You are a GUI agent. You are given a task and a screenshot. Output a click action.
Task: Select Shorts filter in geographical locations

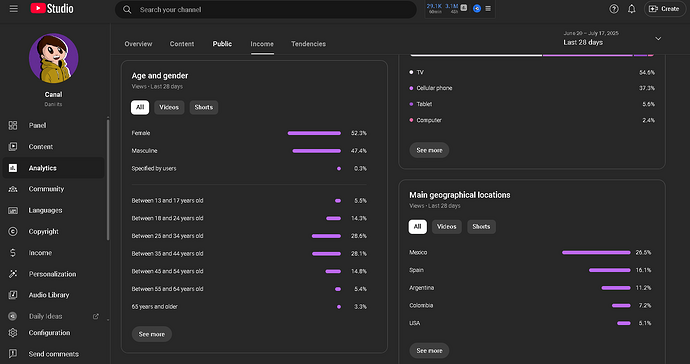pos(481,227)
